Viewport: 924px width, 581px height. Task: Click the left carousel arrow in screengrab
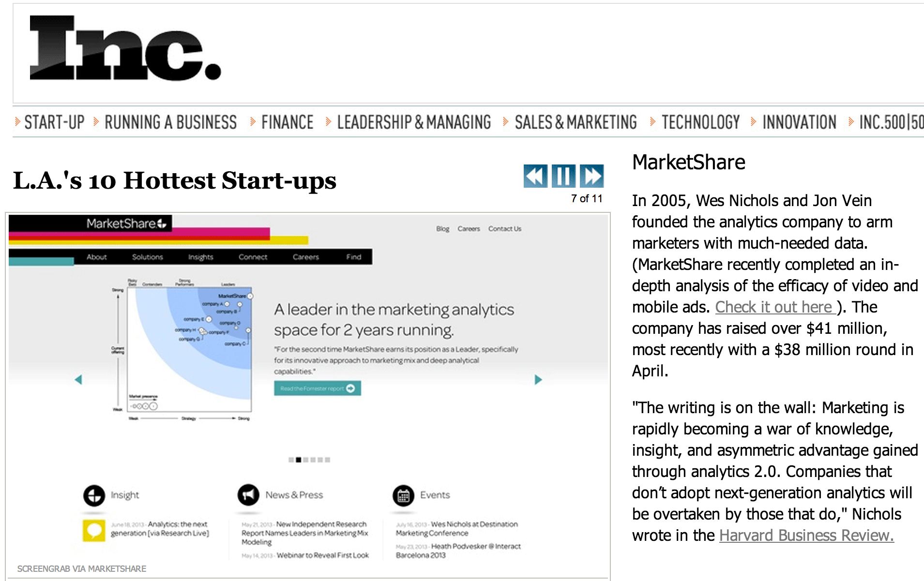click(78, 380)
